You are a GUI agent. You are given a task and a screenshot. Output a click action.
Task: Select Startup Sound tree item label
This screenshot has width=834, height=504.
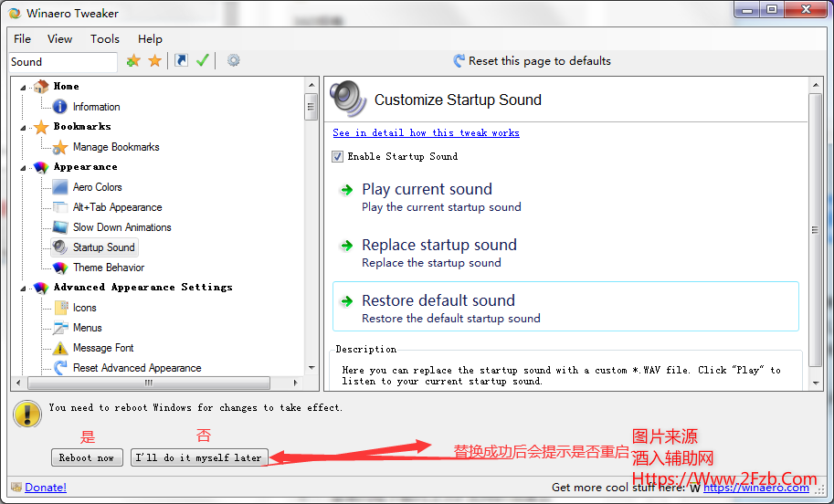pyautogui.click(x=104, y=247)
